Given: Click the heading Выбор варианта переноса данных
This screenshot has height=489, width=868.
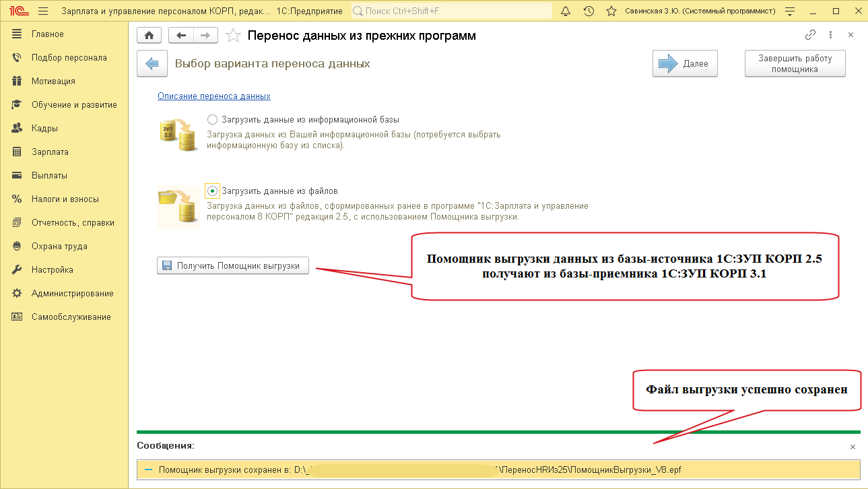Looking at the screenshot, I should [x=273, y=64].
